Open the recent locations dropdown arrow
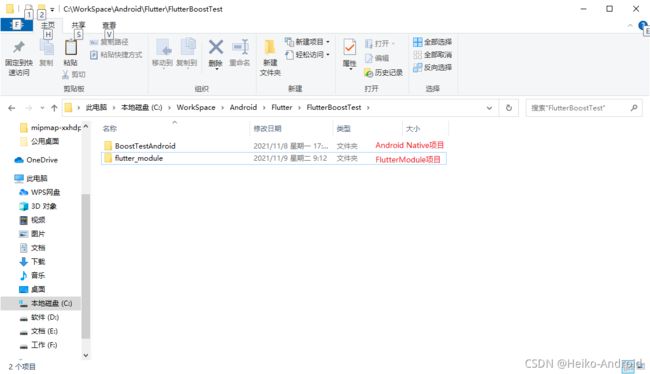 tap(42, 108)
